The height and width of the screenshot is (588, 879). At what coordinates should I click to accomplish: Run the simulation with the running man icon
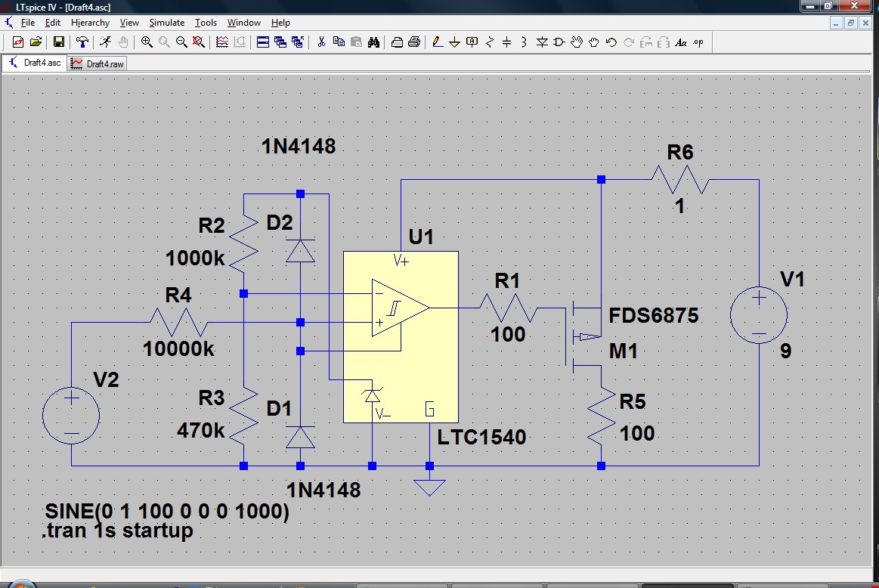click(105, 42)
